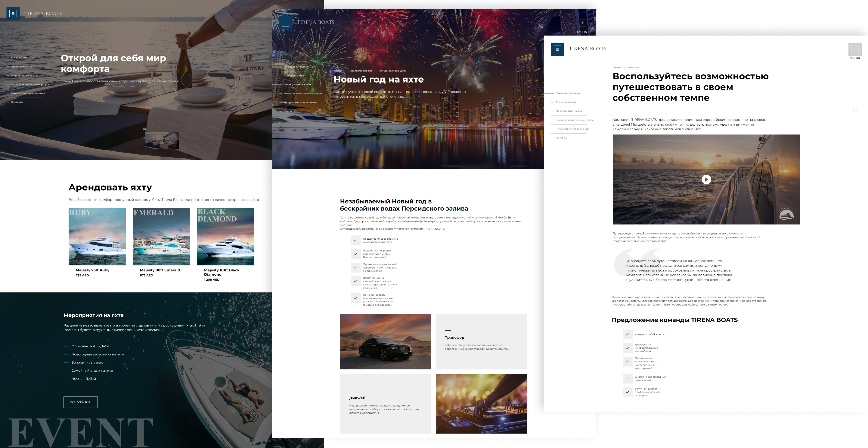
Task: Click the BLACK DIAMOND yacht photo card
Action: [225, 236]
